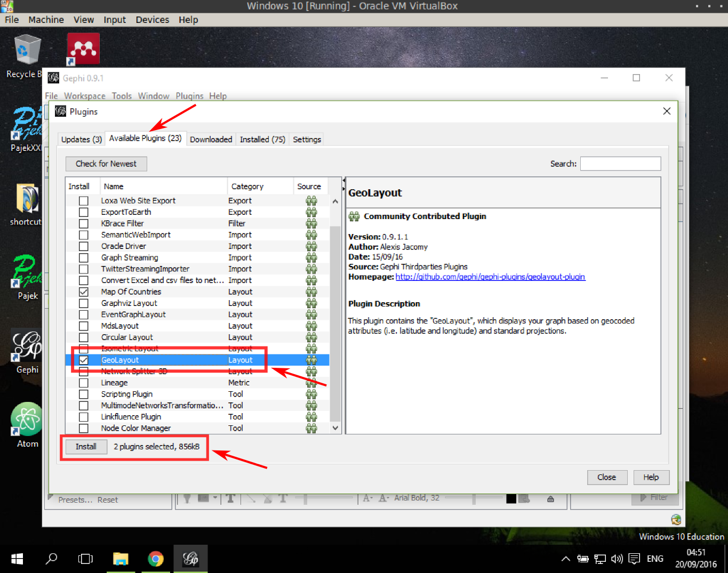The image size is (728, 573).
Task: Open the Gephi Plugins menu
Action: [189, 96]
